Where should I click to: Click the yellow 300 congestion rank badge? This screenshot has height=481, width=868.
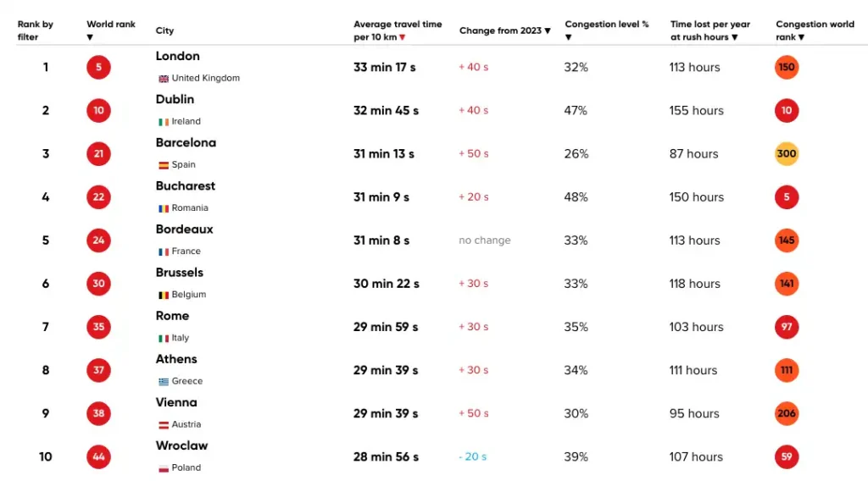click(x=787, y=154)
